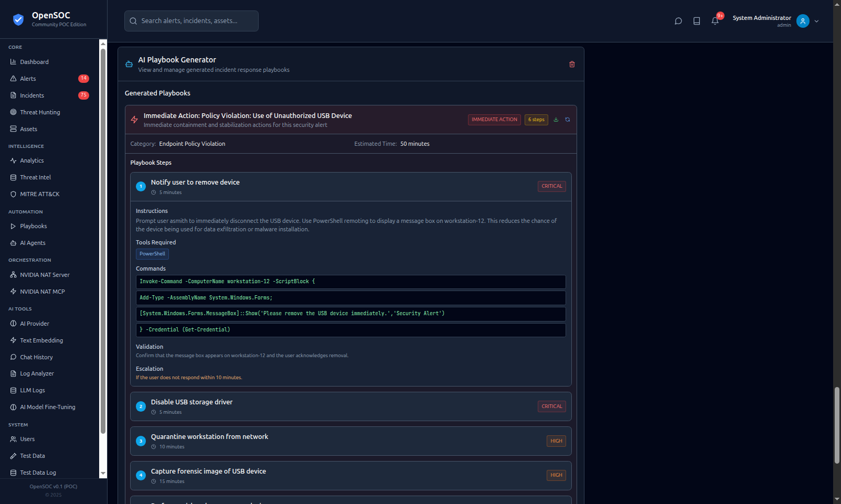Screen dimensions: 841x504
Task: Click the Incidents clipboard icon
Action: [x=13, y=95]
